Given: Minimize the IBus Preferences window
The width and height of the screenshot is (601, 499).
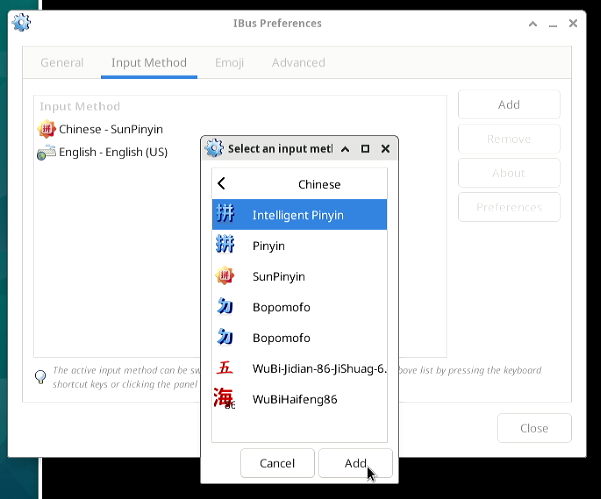Looking at the screenshot, I should tap(553, 24).
